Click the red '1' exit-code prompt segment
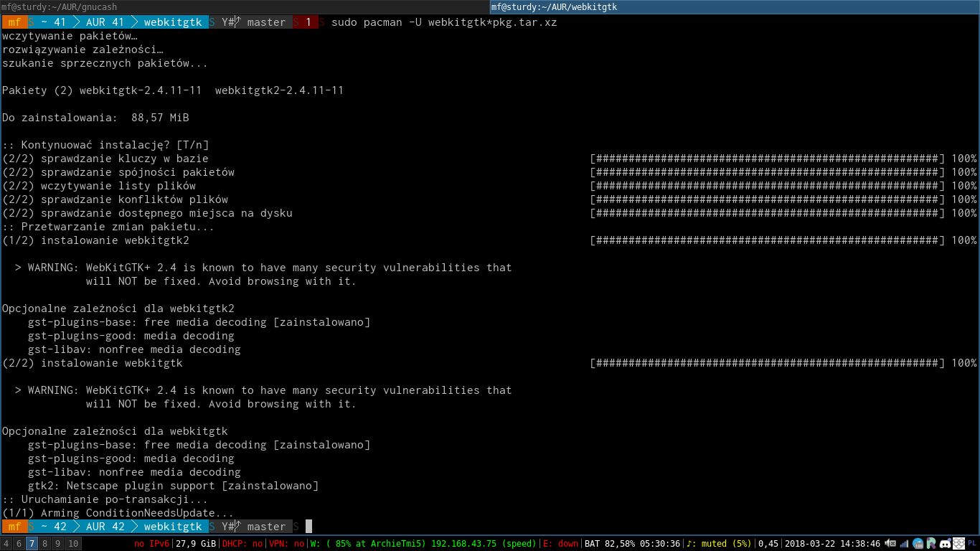This screenshot has width=980, height=551. tap(308, 22)
